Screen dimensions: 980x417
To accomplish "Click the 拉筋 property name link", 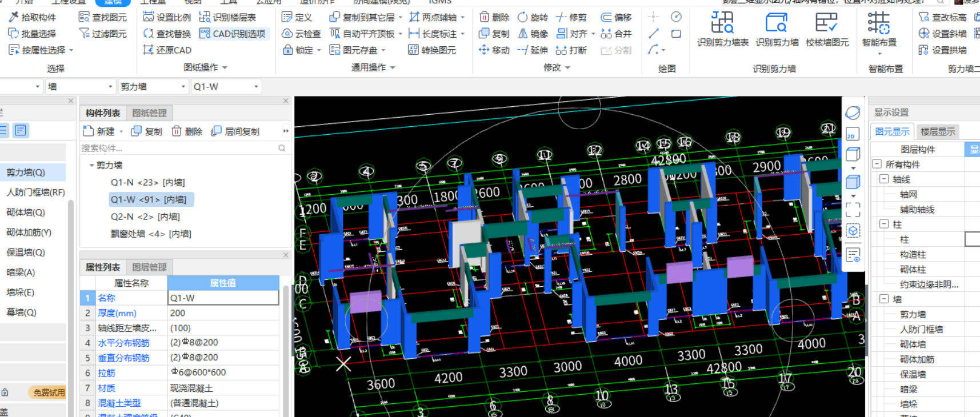I will click(107, 372).
